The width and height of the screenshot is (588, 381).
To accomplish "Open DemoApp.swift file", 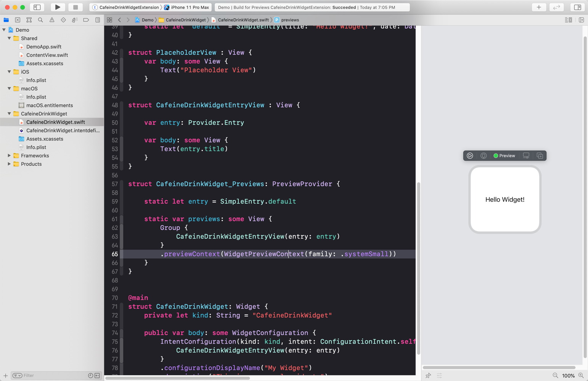I will coord(43,46).
